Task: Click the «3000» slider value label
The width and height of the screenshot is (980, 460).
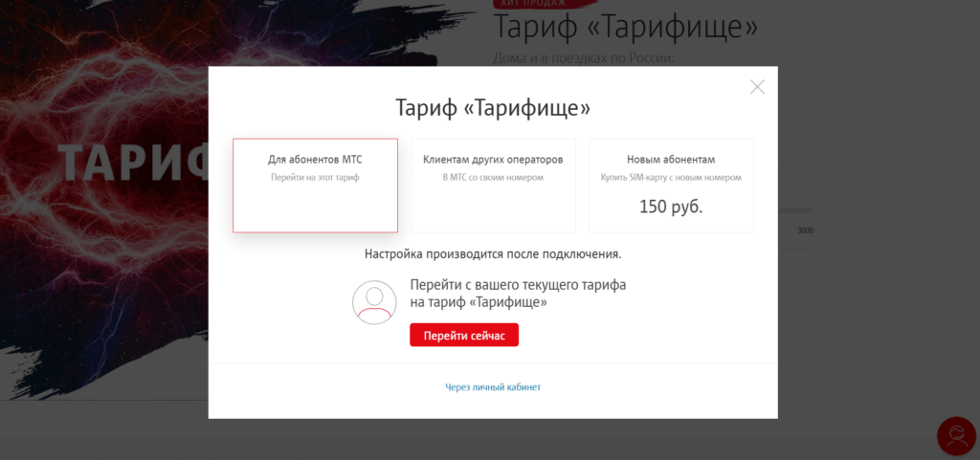Action: (805, 230)
